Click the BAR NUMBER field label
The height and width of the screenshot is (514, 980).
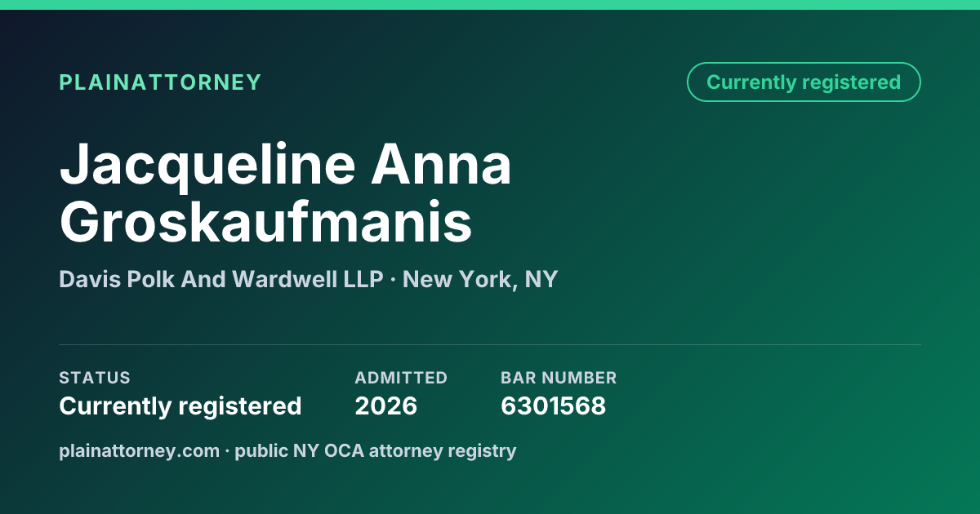559,378
